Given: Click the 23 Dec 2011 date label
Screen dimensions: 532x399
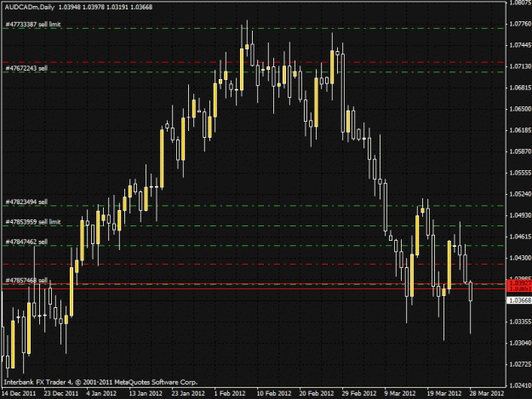Looking at the screenshot, I should [x=61, y=393].
